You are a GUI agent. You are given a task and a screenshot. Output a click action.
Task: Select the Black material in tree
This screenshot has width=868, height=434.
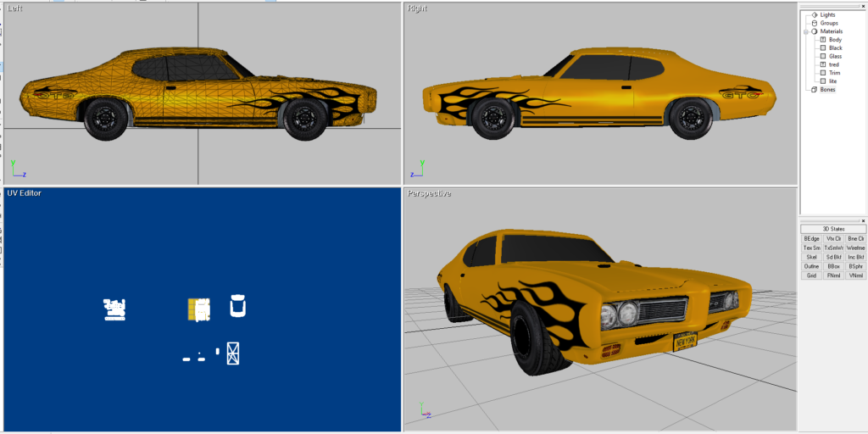click(x=835, y=48)
